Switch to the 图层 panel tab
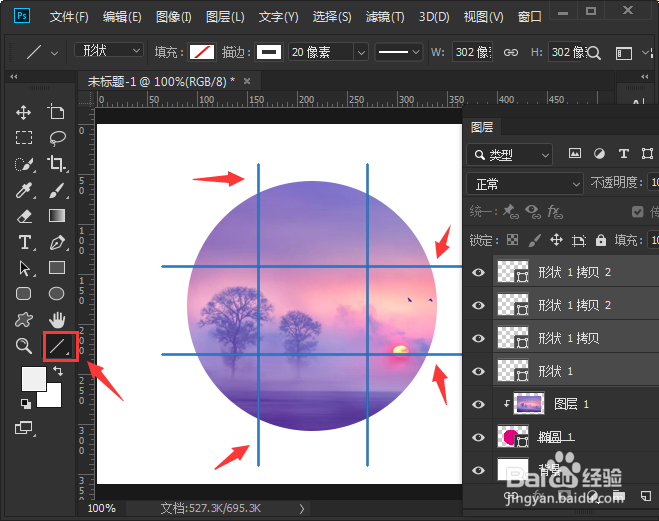Viewport: 659px width, 521px height. pyautogui.click(x=482, y=127)
